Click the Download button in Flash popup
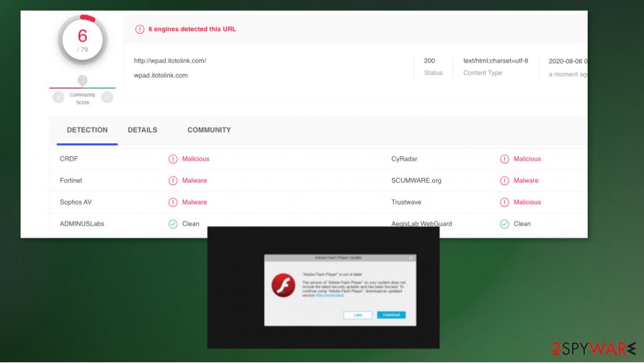 pos(391,315)
